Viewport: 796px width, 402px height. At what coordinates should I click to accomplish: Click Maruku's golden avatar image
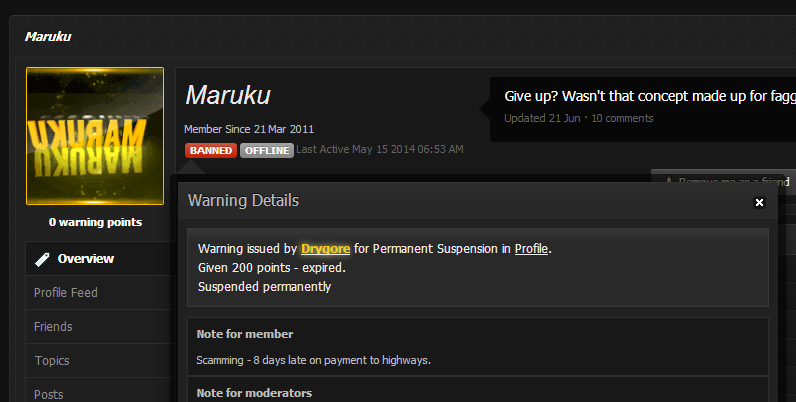click(95, 136)
